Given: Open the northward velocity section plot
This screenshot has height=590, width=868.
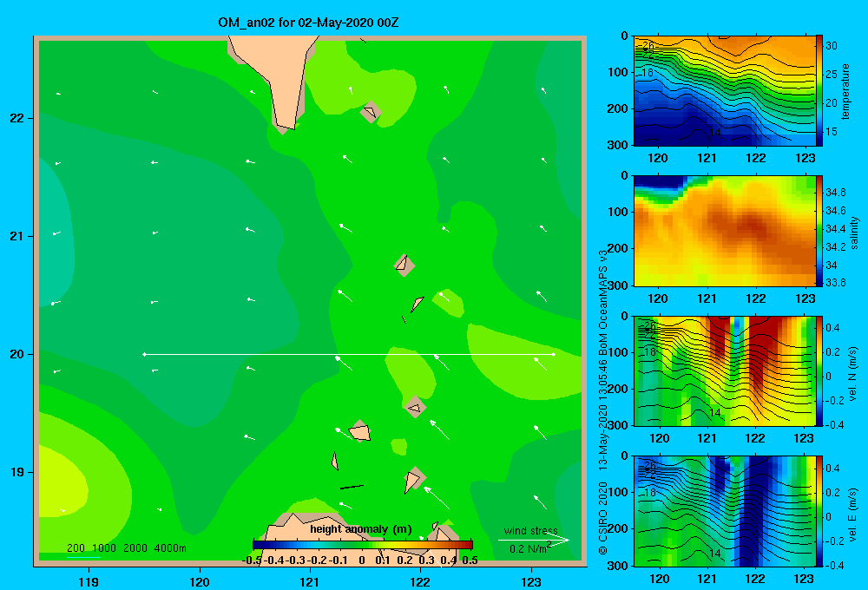Looking at the screenshot, I should (x=724, y=370).
